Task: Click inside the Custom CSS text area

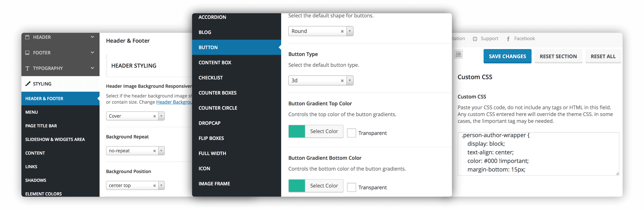Action: pos(538,154)
